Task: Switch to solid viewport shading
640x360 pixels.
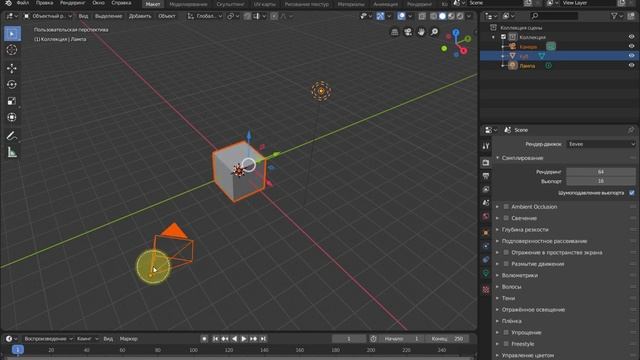Action: pos(442,16)
